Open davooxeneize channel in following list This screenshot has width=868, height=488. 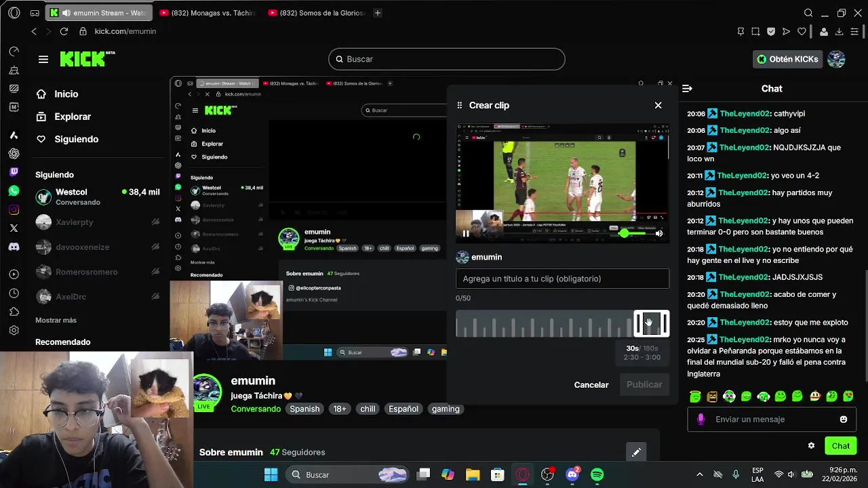pos(98,247)
